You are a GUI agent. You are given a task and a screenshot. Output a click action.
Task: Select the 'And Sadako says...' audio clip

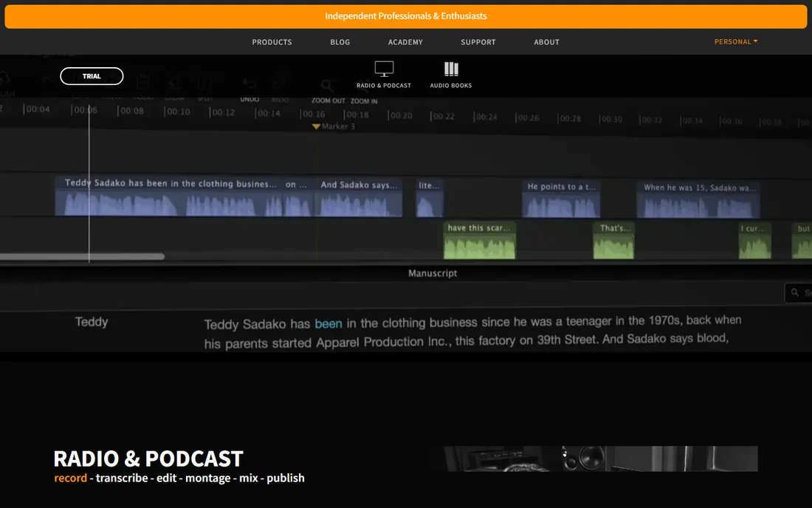coord(358,197)
